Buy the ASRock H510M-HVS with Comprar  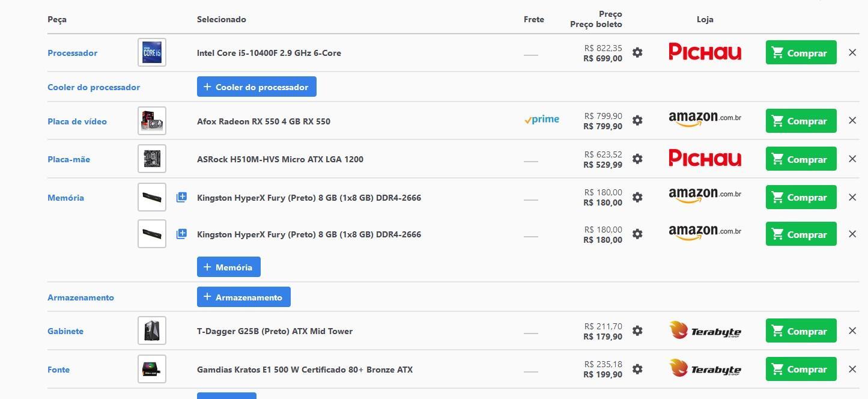pyautogui.click(x=801, y=159)
